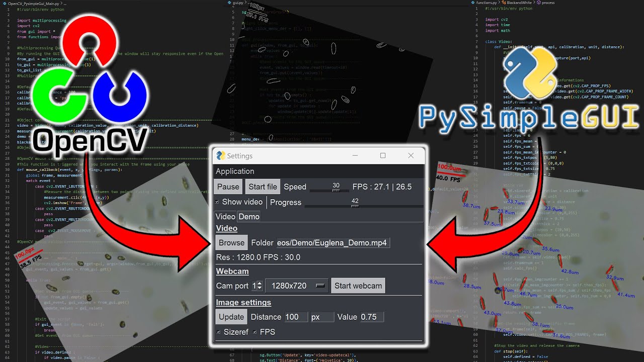Decrease the Cam port with the down arrow
The height and width of the screenshot is (362, 644).
[259, 288]
